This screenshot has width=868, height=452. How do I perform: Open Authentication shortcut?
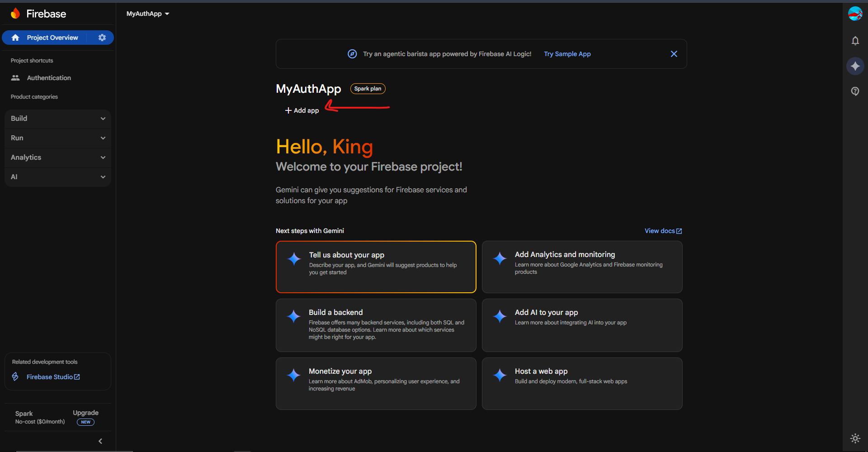click(49, 78)
